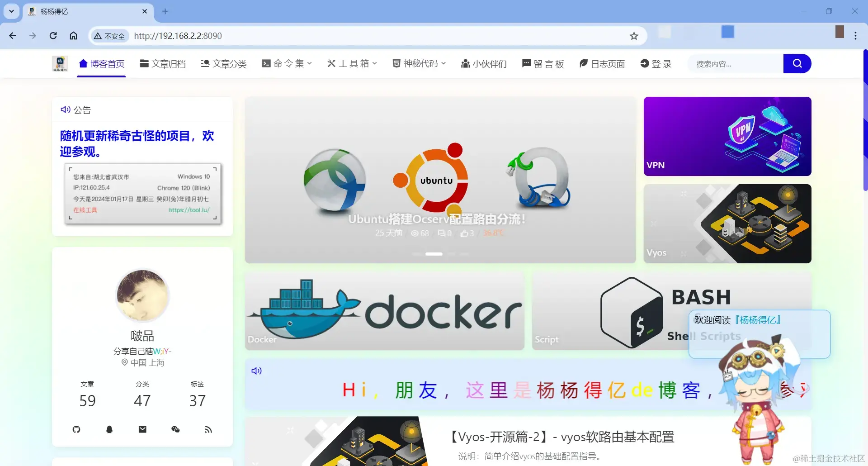Click the browser address bar URL
The height and width of the screenshot is (466, 868).
[178, 36]
